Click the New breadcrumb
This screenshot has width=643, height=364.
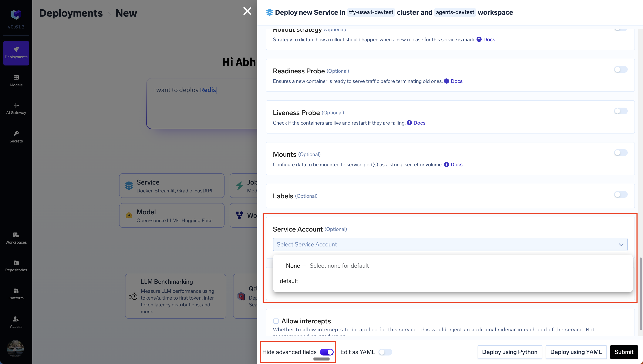click(x=126, y=13)
